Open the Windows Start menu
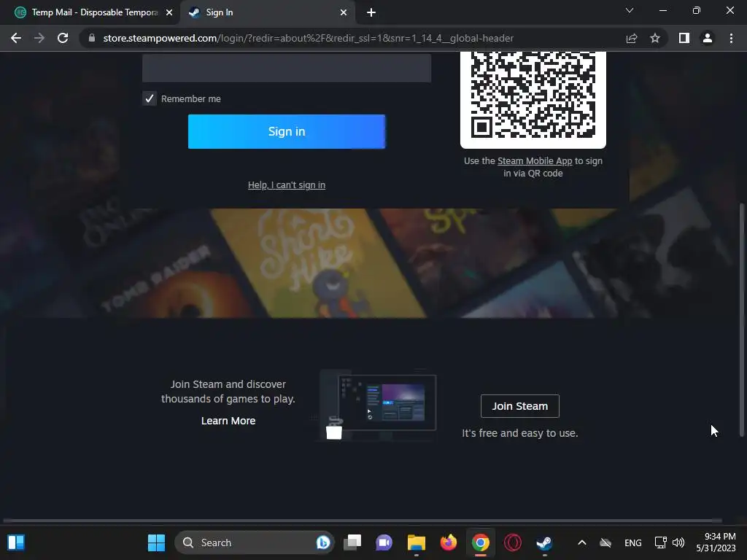This screenshot has height=560, width=747. (156, 542)
